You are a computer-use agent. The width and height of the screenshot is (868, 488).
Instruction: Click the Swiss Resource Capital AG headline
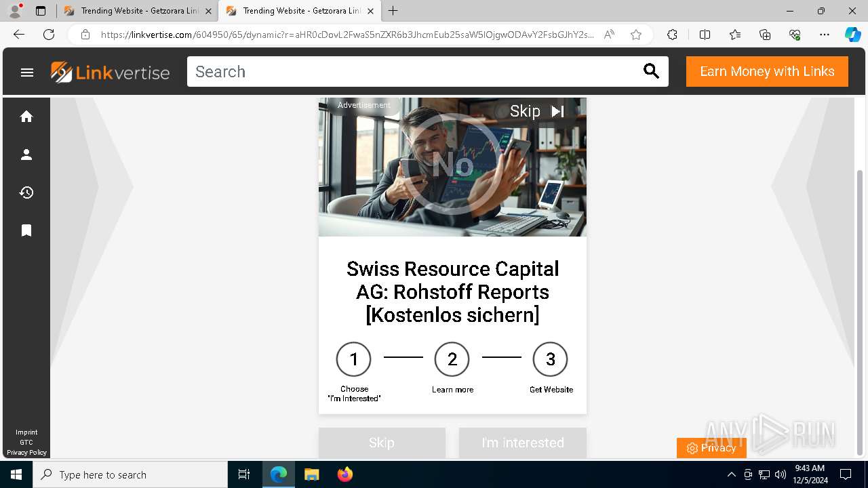pyautogui.click(x=452, y=291)
